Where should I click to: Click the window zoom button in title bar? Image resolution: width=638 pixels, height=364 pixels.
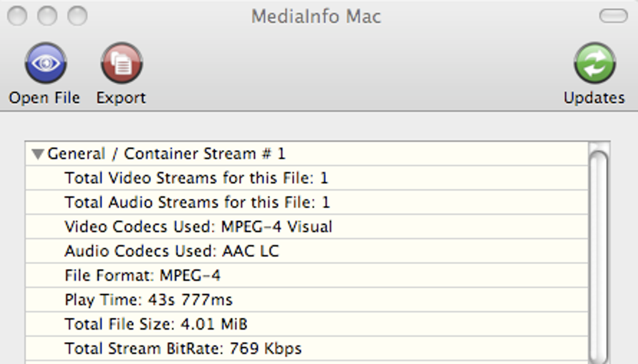click(78, 16)
